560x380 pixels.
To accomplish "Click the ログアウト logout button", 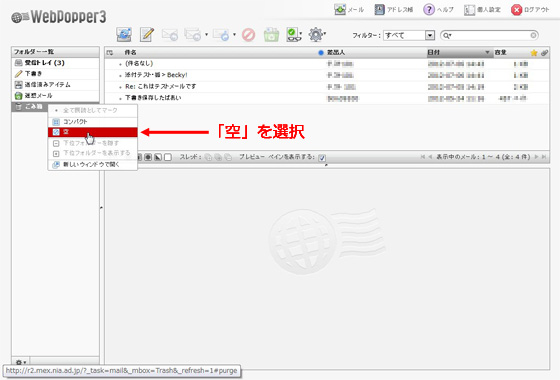I will point(530,10).
